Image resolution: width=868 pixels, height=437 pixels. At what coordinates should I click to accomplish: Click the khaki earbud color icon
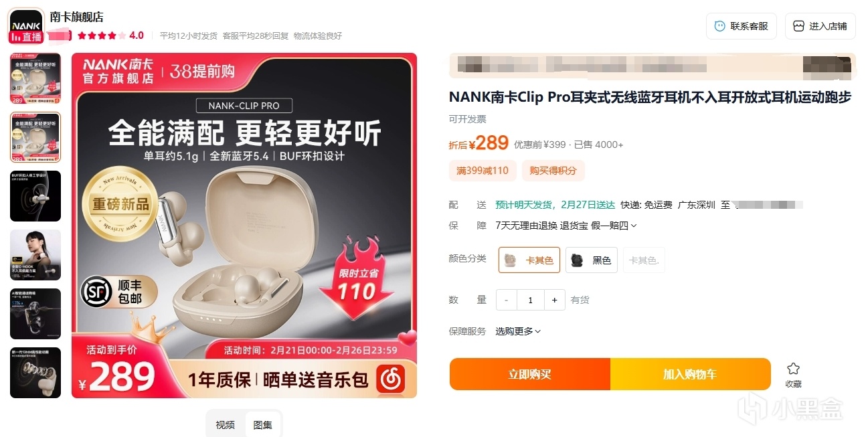coord(510,260)
